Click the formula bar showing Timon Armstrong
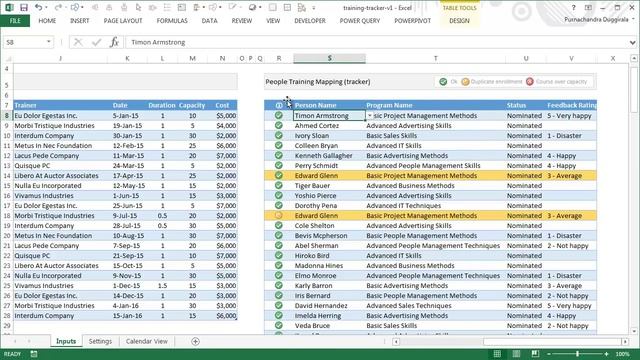The height and width of the screenshot is (360, 640). (x=377, y=42)
